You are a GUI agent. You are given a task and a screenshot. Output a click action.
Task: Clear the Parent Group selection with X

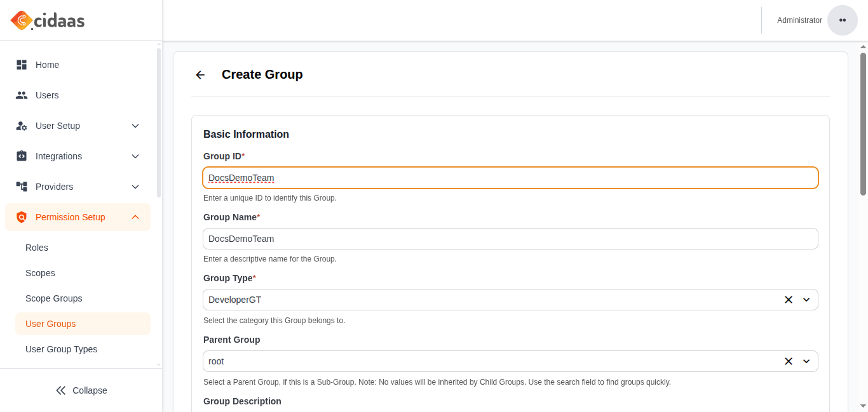pos(789,361)
